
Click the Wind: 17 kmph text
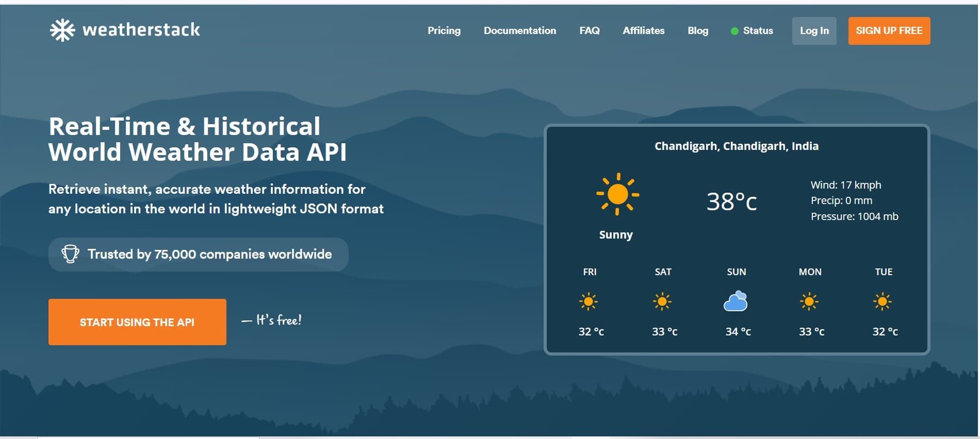tap(846, 185)
